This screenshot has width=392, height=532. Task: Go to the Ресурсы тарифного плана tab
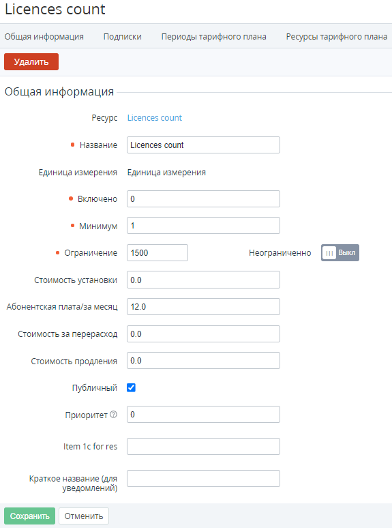(336, 37)
